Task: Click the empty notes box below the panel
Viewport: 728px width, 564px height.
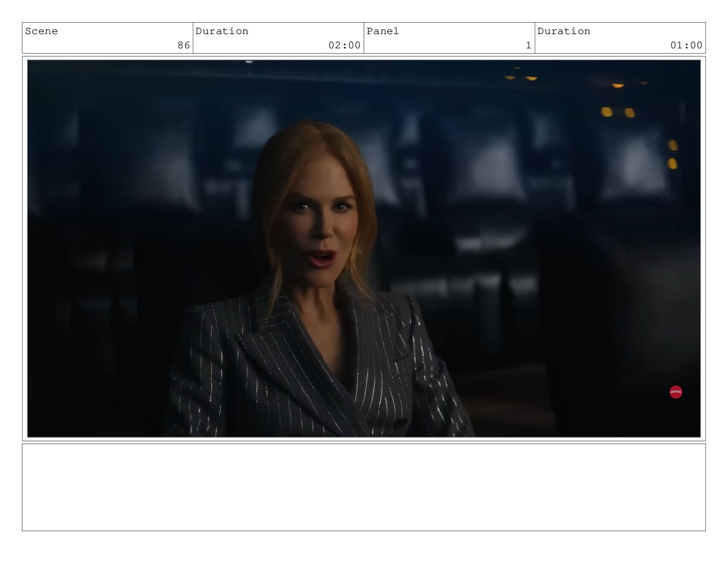Action: coord(364,487)
